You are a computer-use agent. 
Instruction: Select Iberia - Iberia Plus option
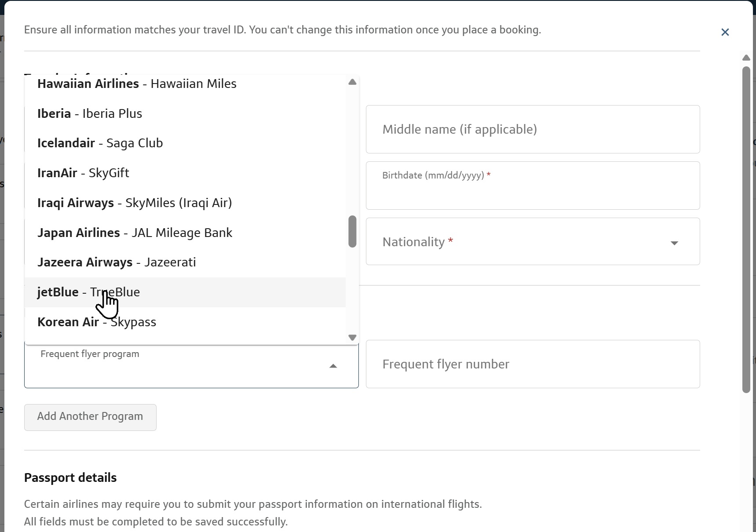[x=185, y=113]
